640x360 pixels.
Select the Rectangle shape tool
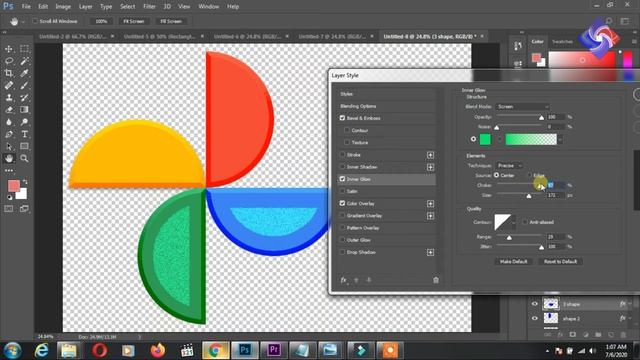24,146
